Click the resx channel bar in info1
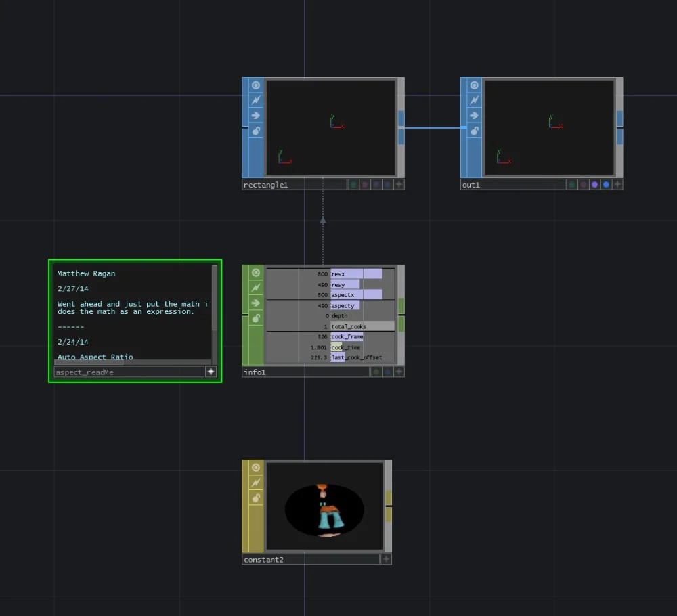This screenshot has width=677, height=616. pos(356,274)
